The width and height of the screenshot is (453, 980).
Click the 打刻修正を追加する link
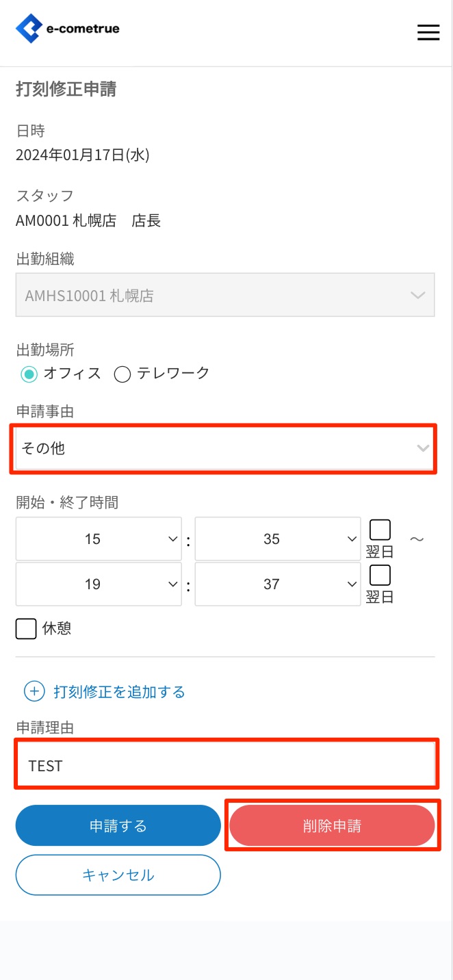(x=119, y=692)
